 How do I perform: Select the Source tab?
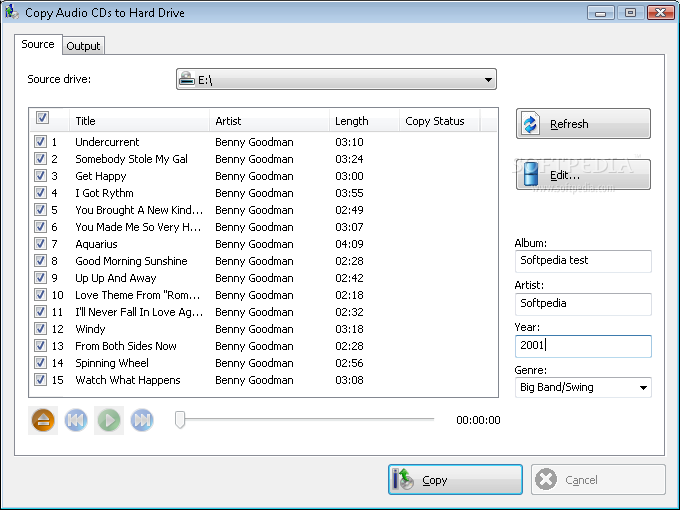(x=38, y=45)
